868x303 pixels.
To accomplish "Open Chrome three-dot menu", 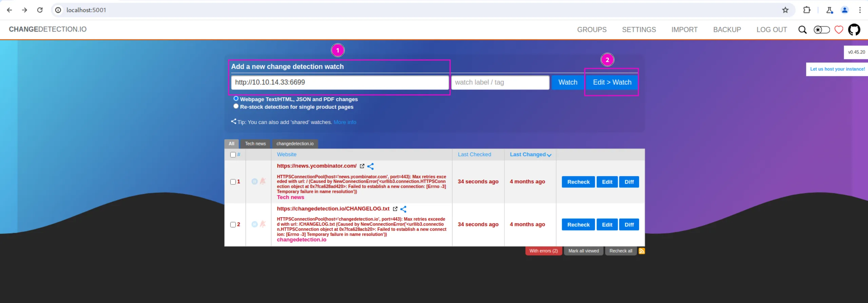I will click(x=860, y=10).
